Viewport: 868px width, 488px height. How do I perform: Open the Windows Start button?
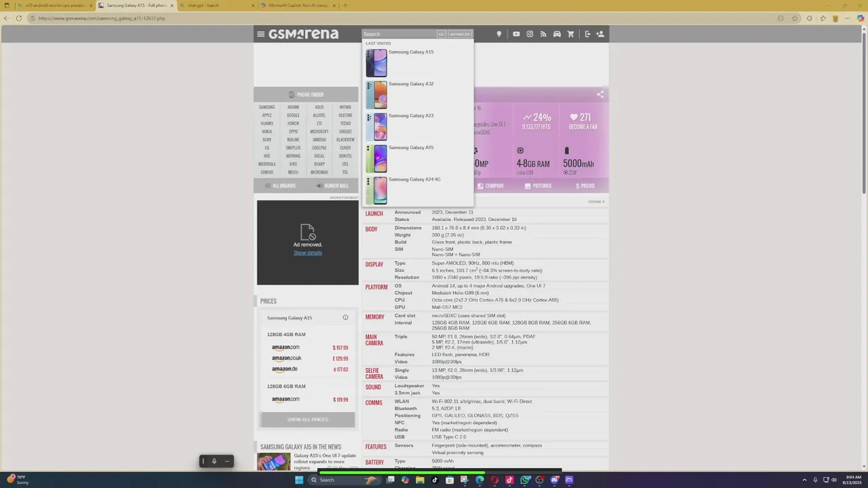tap(299, 480)
